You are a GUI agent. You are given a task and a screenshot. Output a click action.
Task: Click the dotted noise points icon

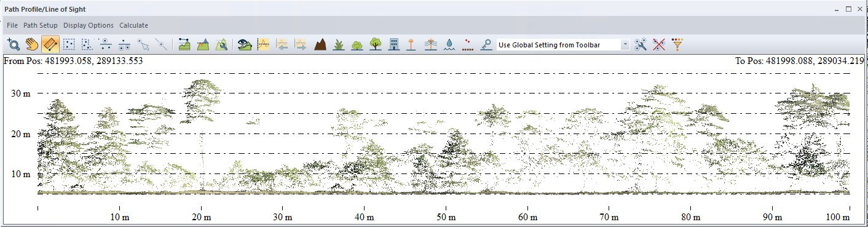(468, 44)
